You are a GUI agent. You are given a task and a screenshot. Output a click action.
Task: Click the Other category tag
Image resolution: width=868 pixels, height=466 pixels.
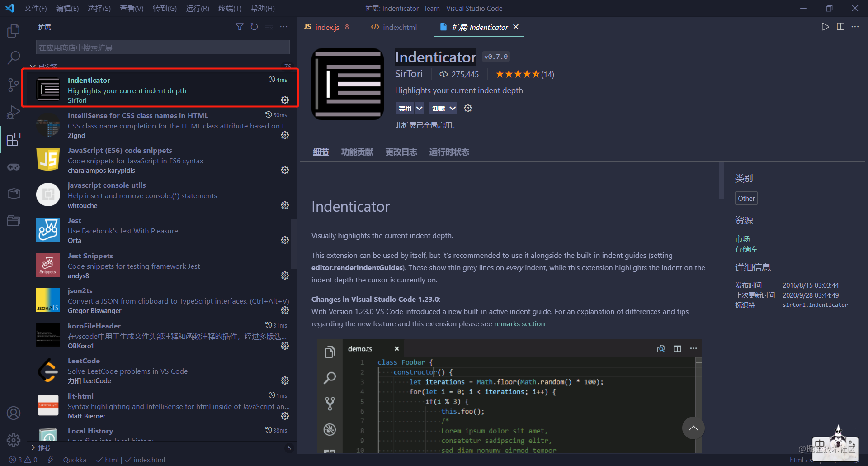pos(746,198)
